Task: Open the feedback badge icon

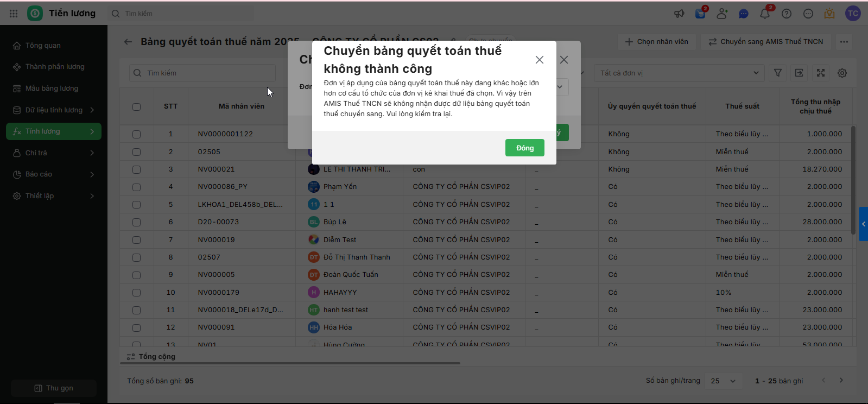Action: [829, 14]
